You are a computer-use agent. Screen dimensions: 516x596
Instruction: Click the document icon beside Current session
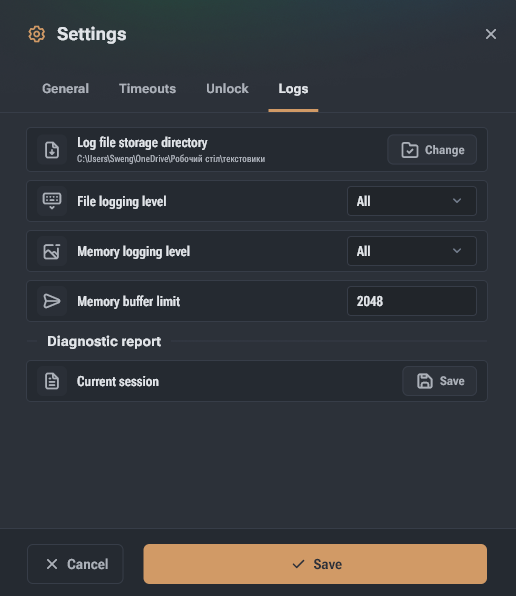[52, 381]
